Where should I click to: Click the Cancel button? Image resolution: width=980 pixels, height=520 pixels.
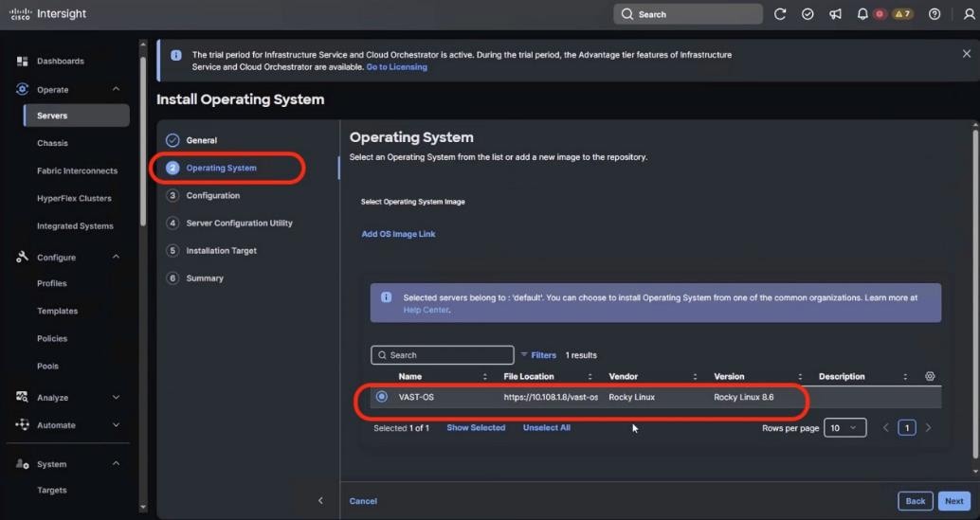pos(363,501)
